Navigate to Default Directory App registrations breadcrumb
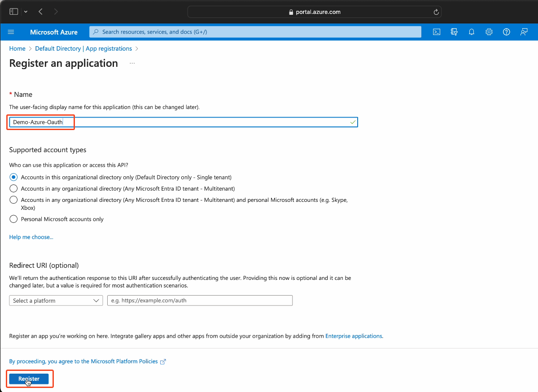The height and width of the screenshot is (392, 538). pyautogui.click(x=83, y=48)
